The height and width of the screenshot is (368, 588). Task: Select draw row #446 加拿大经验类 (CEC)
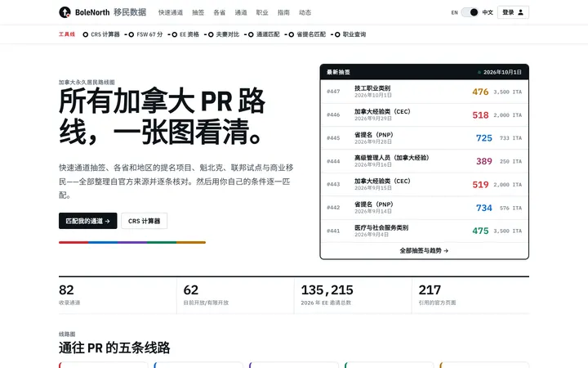coord(424,115)
